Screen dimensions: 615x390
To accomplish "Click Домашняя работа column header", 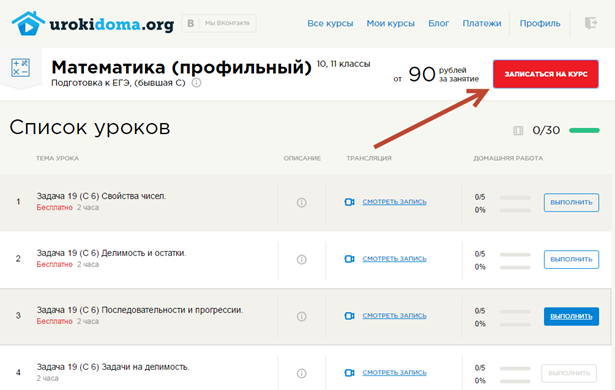I will [508, 158].
